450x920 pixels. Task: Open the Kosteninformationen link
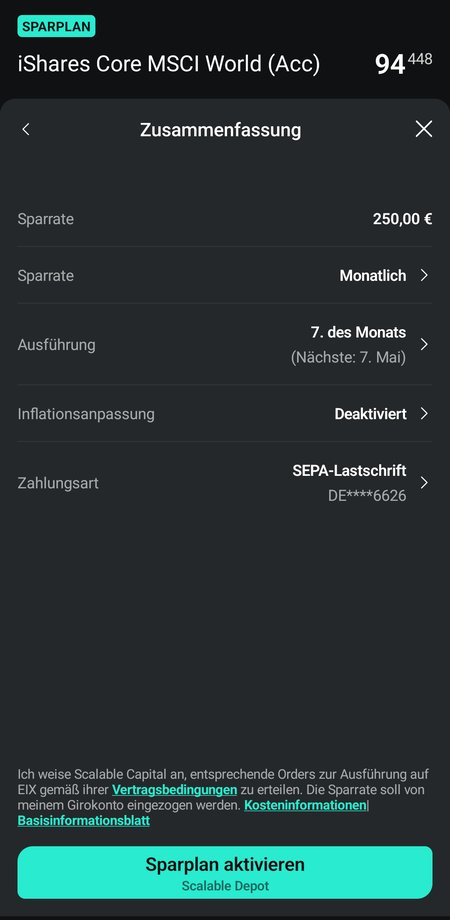pos(306,806)
